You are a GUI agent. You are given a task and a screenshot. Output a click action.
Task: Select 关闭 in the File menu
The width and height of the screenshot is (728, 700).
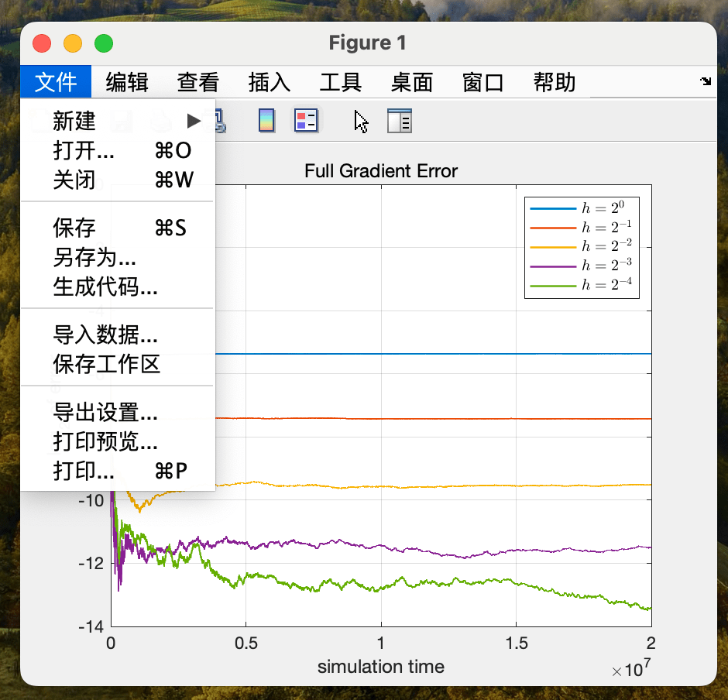pos(74,180)
